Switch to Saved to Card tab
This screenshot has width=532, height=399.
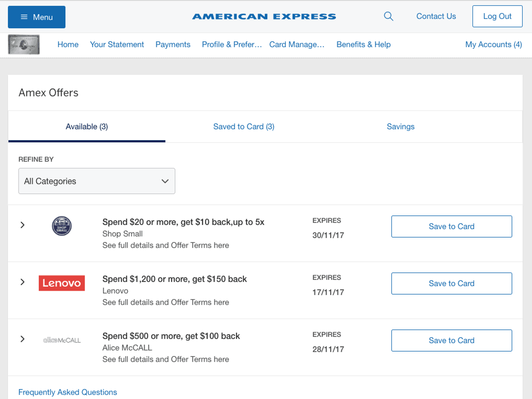(244, 126)
